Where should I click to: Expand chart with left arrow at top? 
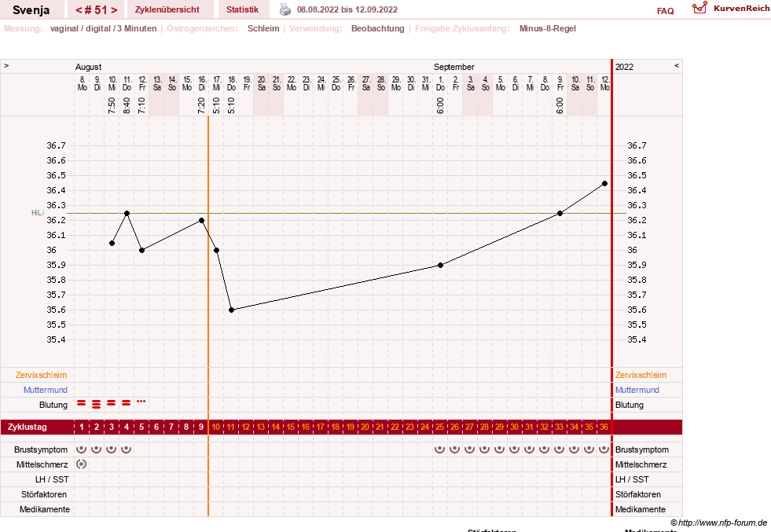click(x=6, y=65)
